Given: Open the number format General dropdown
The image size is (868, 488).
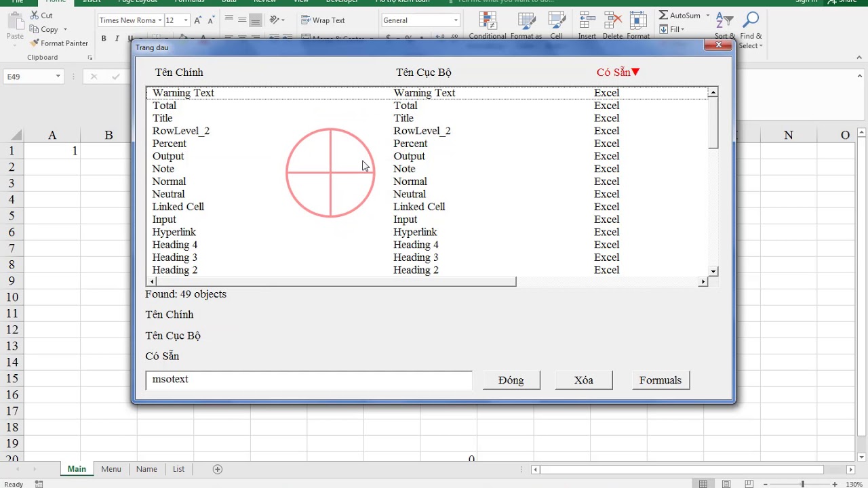Looking at the screenshot, I should pyautogui.click(x=456, y=20).
